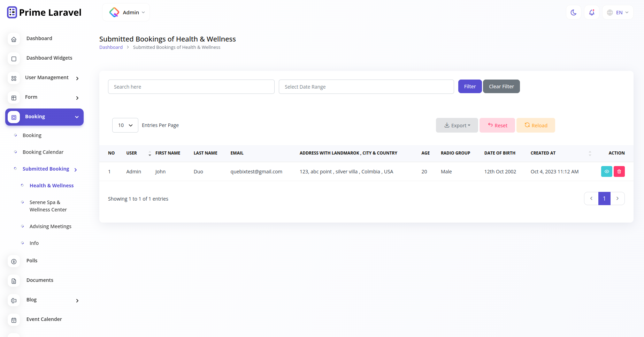The width and height of the screenshot is (644, 337).
Task: Click the Select Date Range field
Action: pos(366,87)
